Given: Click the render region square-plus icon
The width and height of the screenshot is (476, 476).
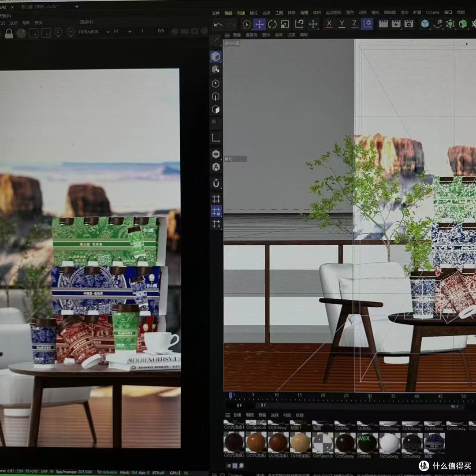Looking at the screenshot, I should click(x=33, y=33).
